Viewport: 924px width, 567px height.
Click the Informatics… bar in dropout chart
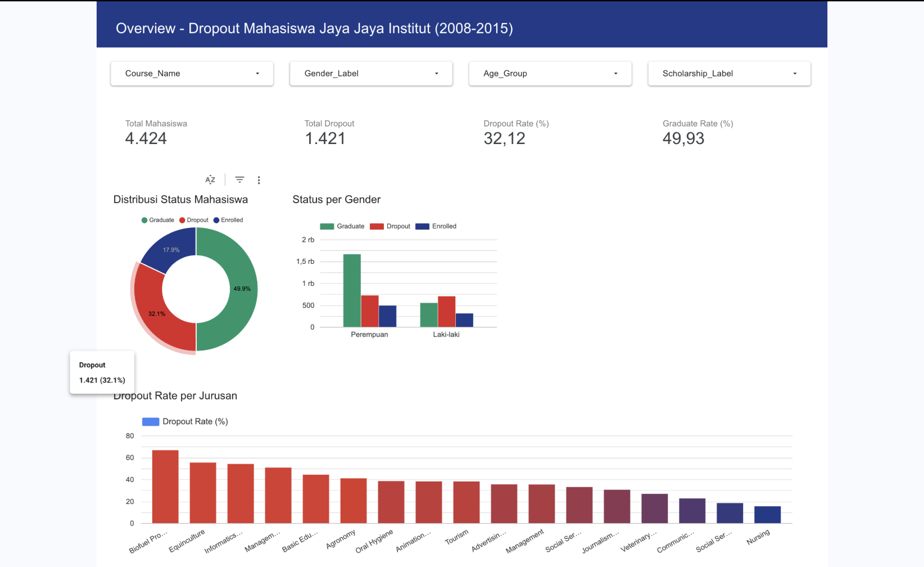click(x=241, y=493)
